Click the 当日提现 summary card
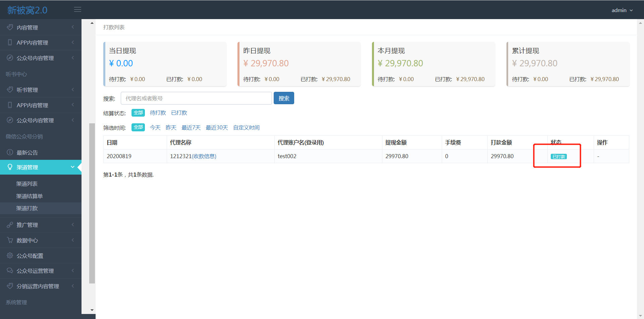The width and height of the screenshot is (644, 319). tap(165, 64)
